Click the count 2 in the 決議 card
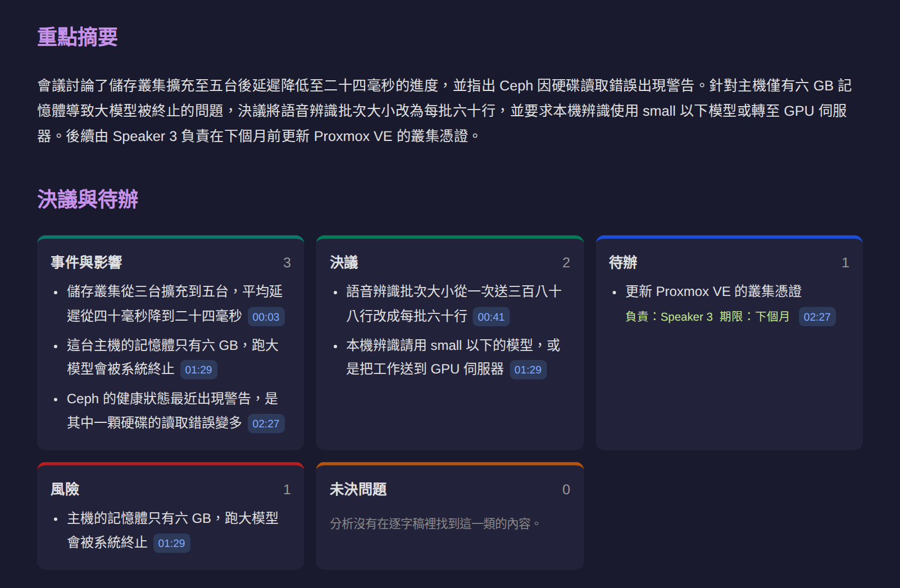900x588 pixels. 566,263
